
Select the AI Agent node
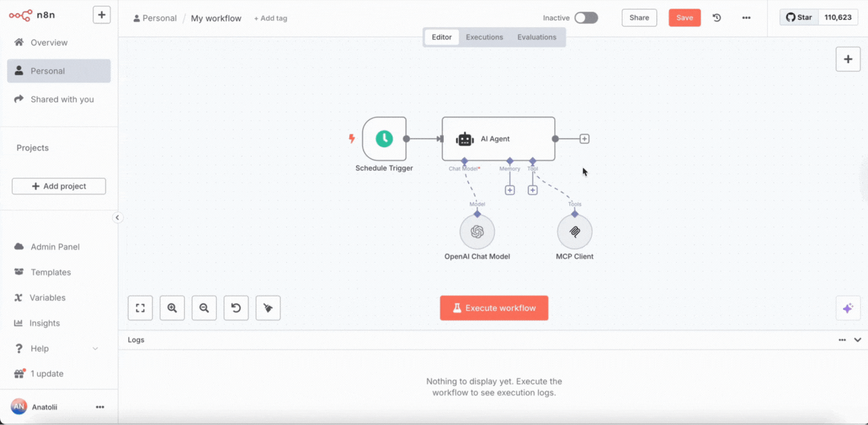pyautogui.click(x=498, y=138)
